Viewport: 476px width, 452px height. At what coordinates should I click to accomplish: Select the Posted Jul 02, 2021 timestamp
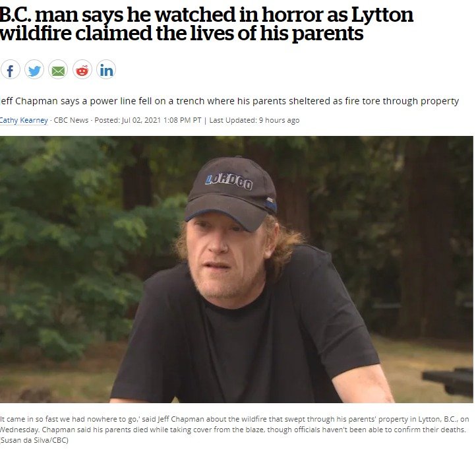(x=148, y=120)
